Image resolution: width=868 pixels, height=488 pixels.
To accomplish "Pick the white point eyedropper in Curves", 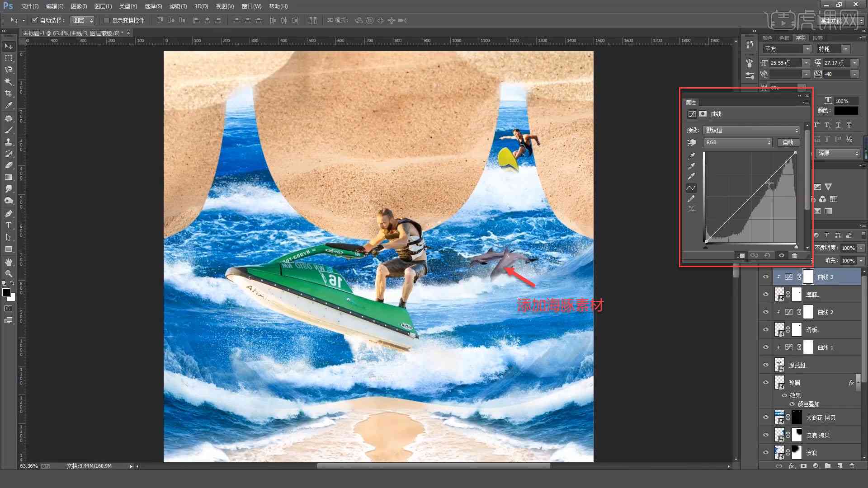I will 692,177.
